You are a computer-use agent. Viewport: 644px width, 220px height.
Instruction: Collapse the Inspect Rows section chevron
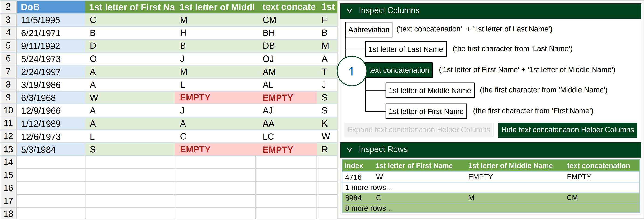coord(349,149)
